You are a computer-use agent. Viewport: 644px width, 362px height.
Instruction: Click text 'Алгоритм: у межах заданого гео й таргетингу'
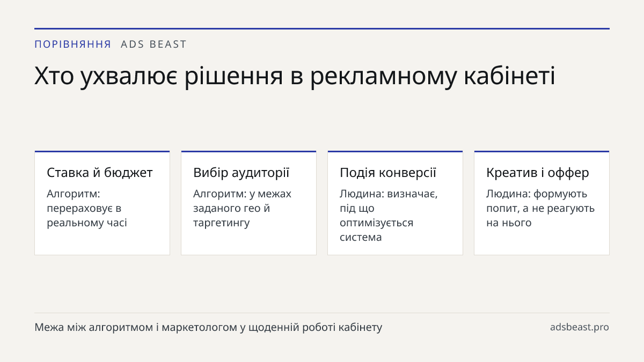[x=243, y=208]
